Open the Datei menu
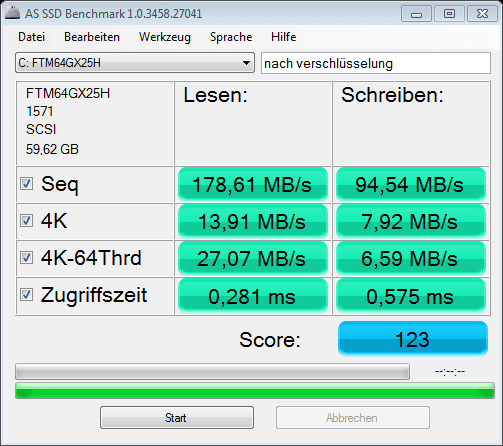The width and height of the screenshot is (503, 446). (x=31, y=37)
